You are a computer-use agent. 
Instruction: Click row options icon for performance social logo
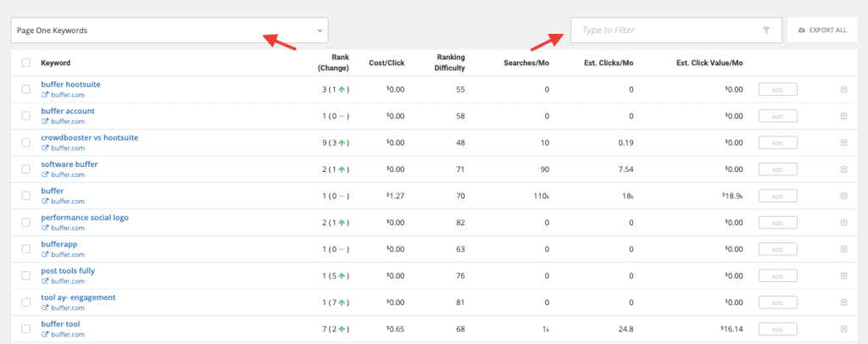point(843,222)
